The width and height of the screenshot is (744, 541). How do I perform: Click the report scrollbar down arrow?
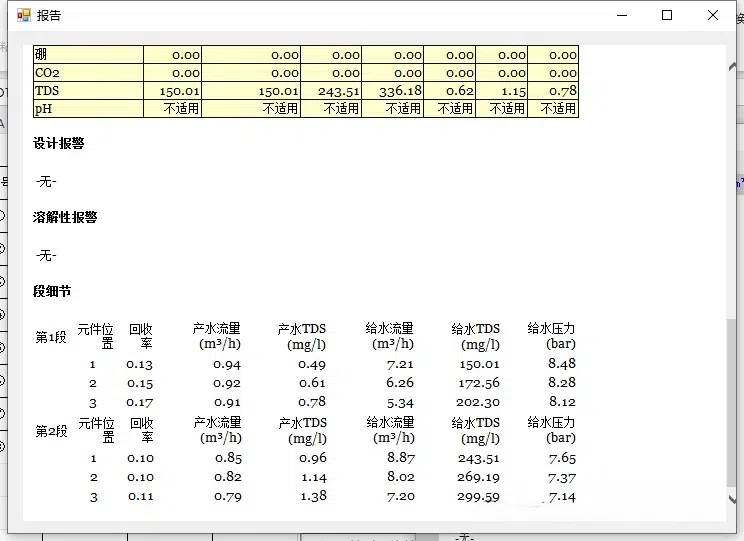point(733,499)
